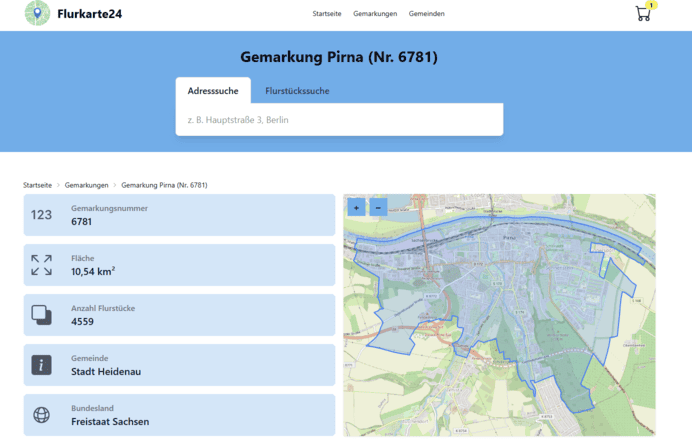Click the Gemeinde info icon

tap(41, 365)
